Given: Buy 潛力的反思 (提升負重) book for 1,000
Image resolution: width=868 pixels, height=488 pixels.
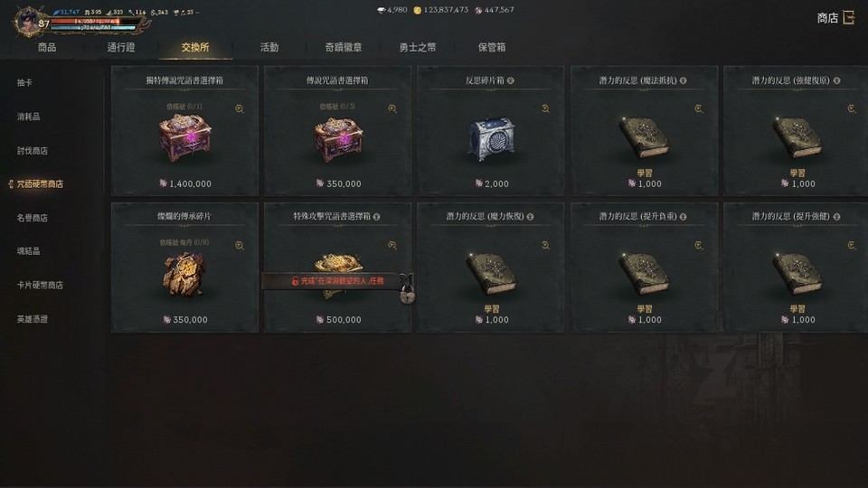Looking at the screenshot, I should [644, 267].
